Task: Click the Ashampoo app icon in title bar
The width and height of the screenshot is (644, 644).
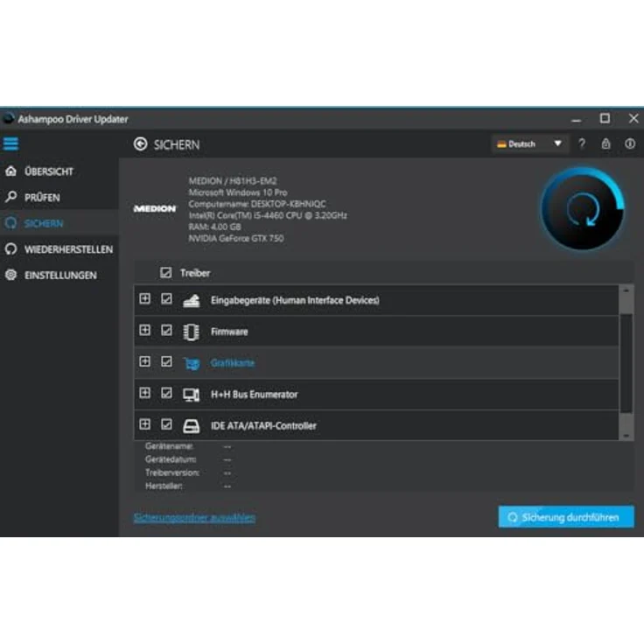Action: pyautogui.click(x=9, y=119)
